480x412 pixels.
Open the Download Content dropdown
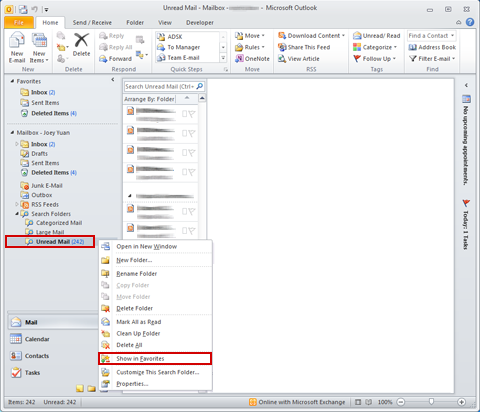click(x=312, y=36)
